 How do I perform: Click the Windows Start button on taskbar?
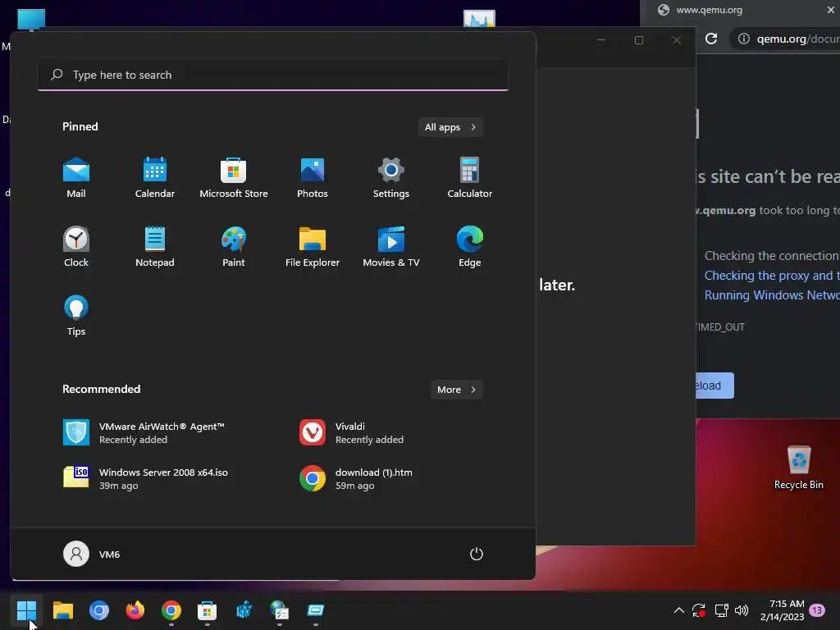[x=26, y=610]
